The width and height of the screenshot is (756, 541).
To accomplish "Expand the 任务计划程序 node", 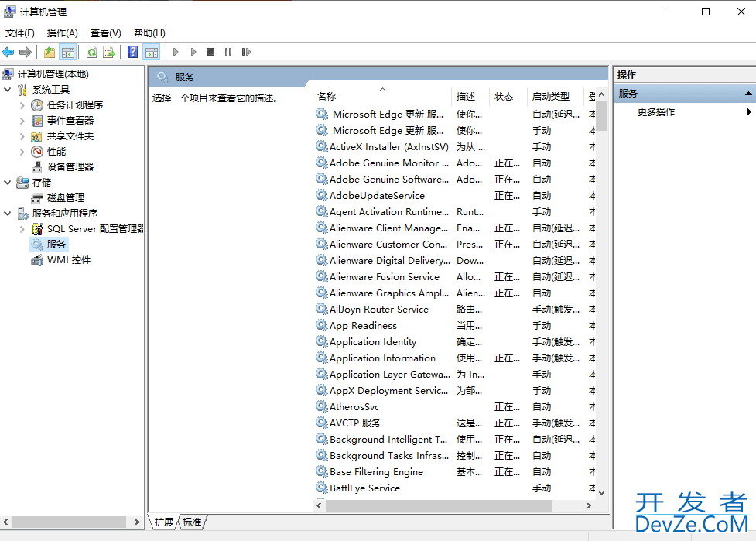I will 22,104.
